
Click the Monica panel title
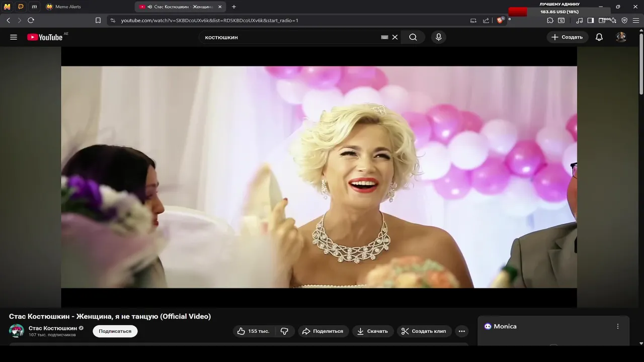(x=505, y=326)
